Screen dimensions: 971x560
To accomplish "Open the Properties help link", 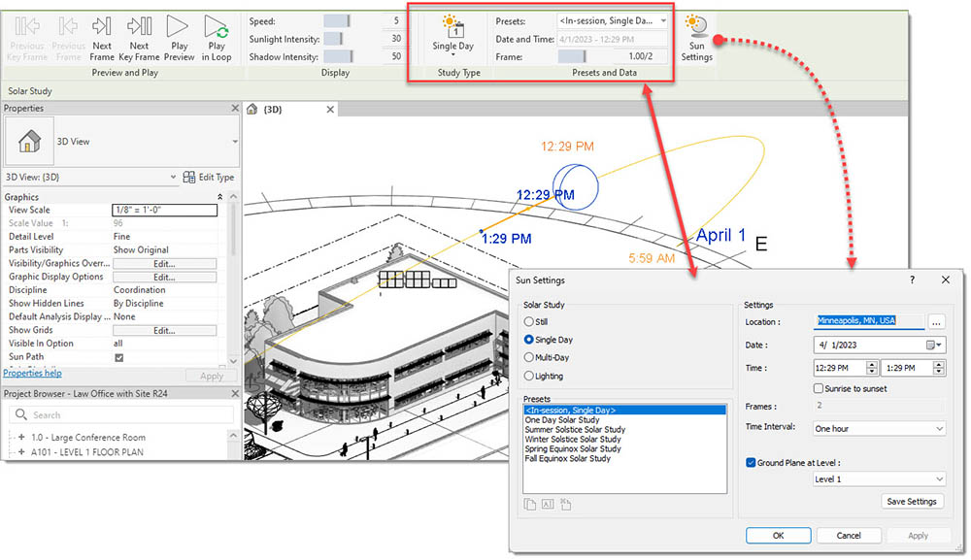I will pyautogui.click(x=32, y=373).
